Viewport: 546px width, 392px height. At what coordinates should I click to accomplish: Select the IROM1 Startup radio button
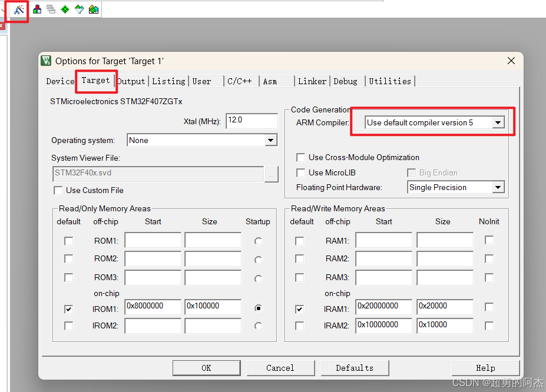tap(258, 308)
